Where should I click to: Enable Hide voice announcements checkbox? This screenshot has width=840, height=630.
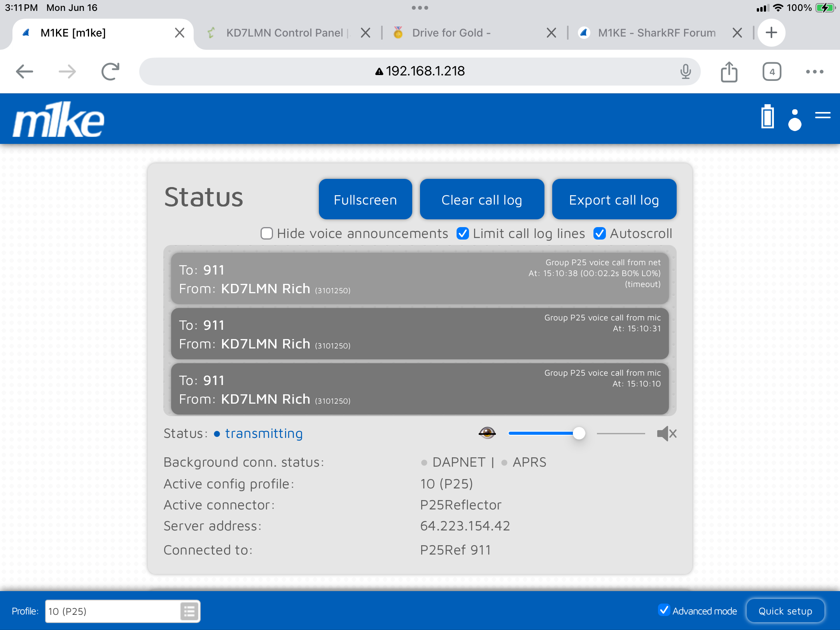(x=267, y=233)
